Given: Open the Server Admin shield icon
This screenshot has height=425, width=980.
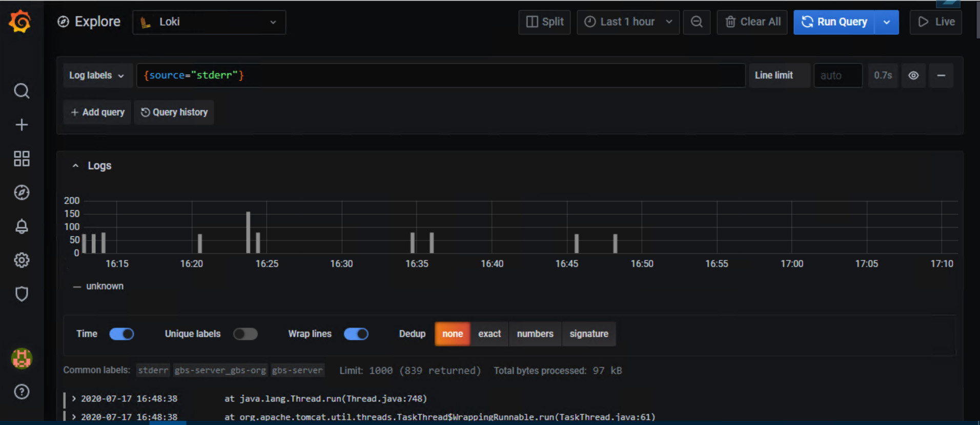Looking at the screenshot, I should point(22,294).
